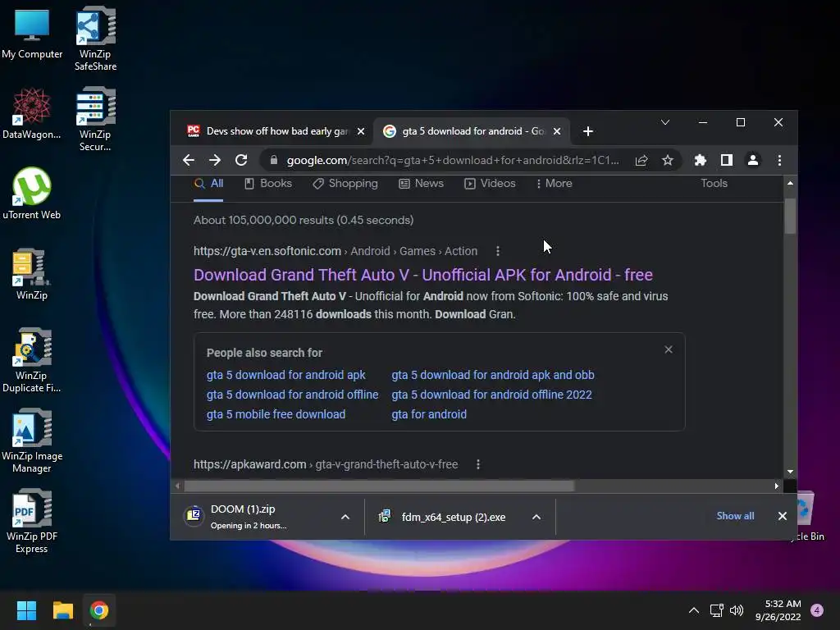Dismiss the 'People also search for' box
Viewport: 840px width, 630px height.
click(668, 349)
